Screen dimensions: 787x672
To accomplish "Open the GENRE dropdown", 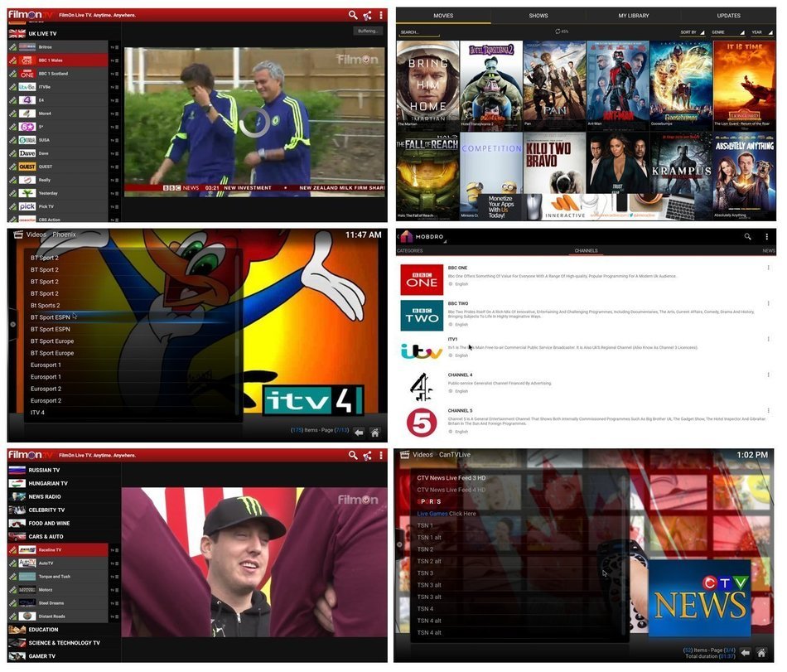I will click(x=728, y=32).
